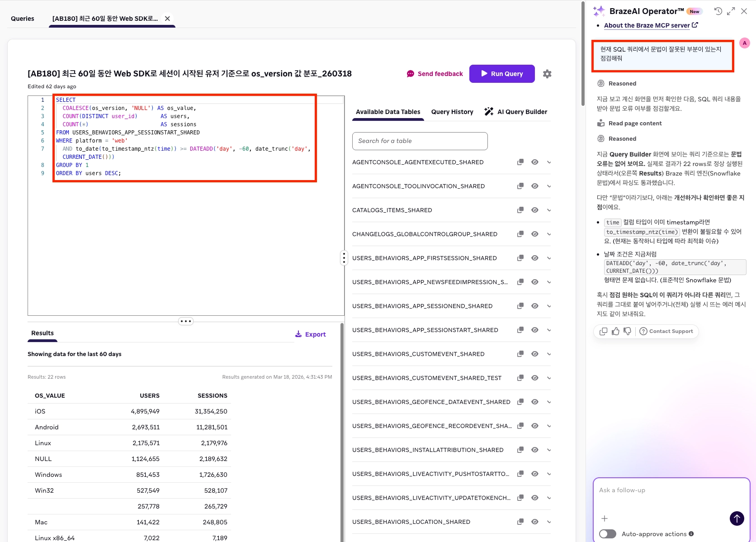Open BrazeAI Operator chat history icon
The width and height of the screenshot is (756, 542).
coord(718,11)
